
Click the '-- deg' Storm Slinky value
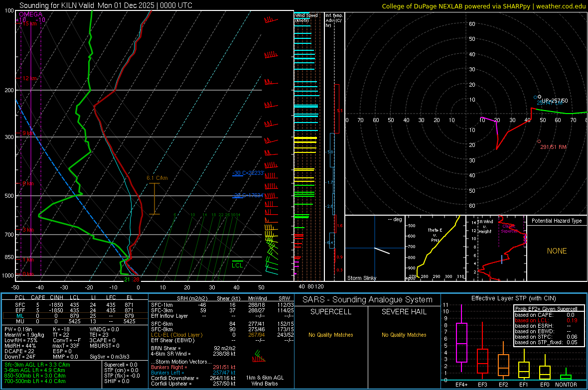point(395,219)
